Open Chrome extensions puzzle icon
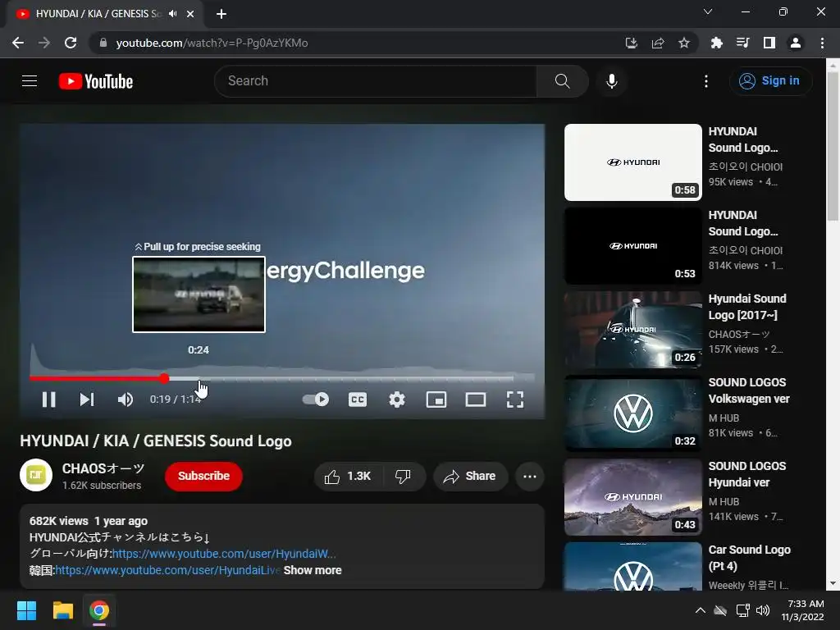Image resolution: width=840 pixels, height=630 pixels. point(716,43)
